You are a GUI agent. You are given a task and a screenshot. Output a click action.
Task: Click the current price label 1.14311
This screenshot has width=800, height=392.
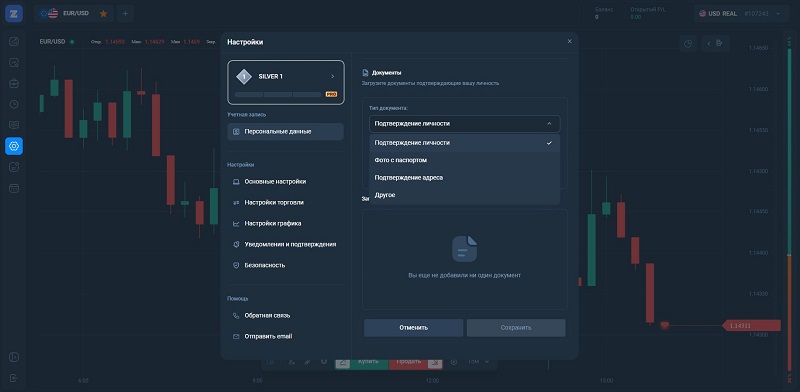point(752,326)
